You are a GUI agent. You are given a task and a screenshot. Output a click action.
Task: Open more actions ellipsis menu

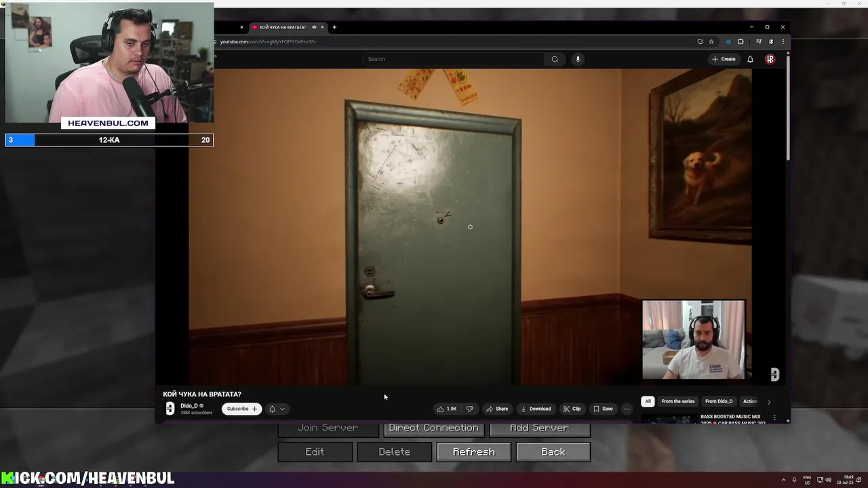click(x=627, y=409)
